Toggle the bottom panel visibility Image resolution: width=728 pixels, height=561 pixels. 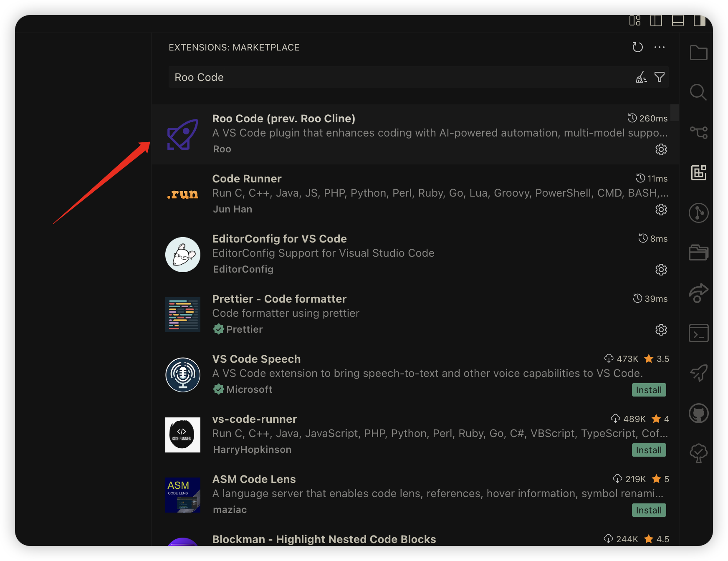[x=678, y=20]
